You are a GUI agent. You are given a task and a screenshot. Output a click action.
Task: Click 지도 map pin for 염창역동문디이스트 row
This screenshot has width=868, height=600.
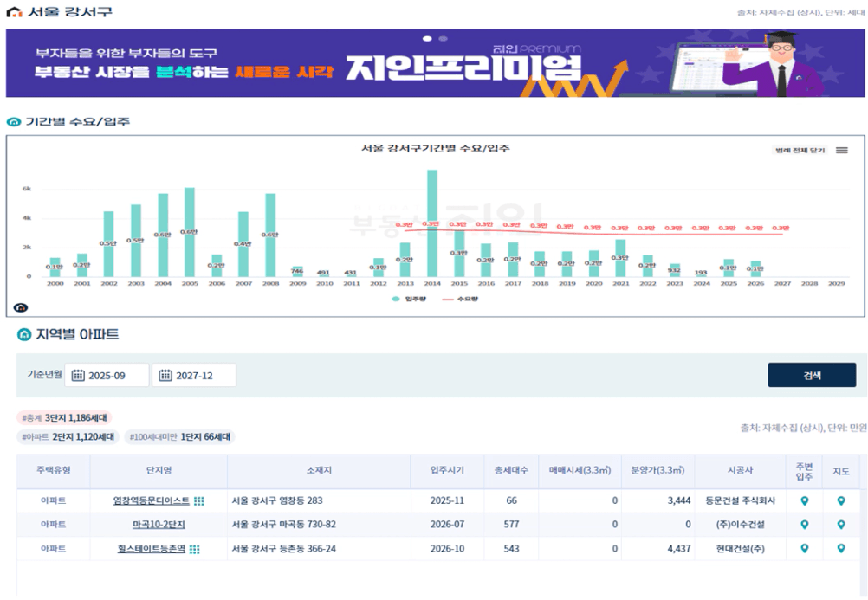point(841,501)
